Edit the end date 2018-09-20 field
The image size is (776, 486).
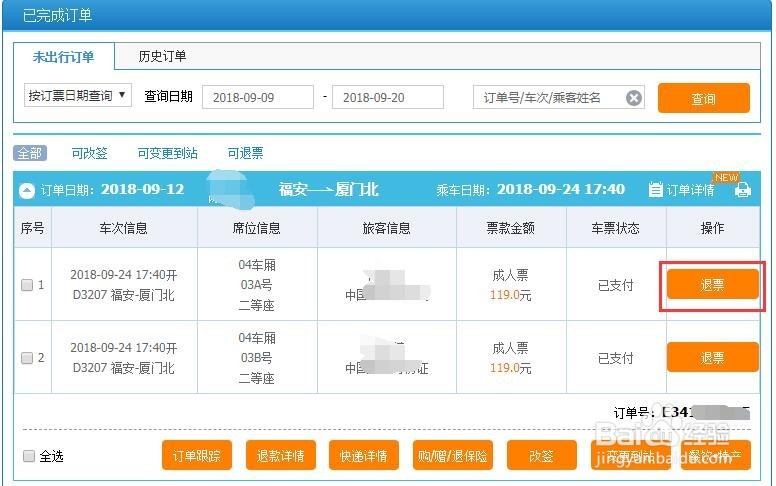pos(388,97)
